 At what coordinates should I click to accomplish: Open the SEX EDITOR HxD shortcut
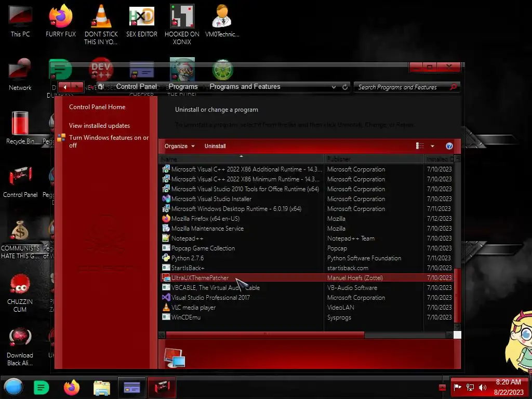coord(141,21)
